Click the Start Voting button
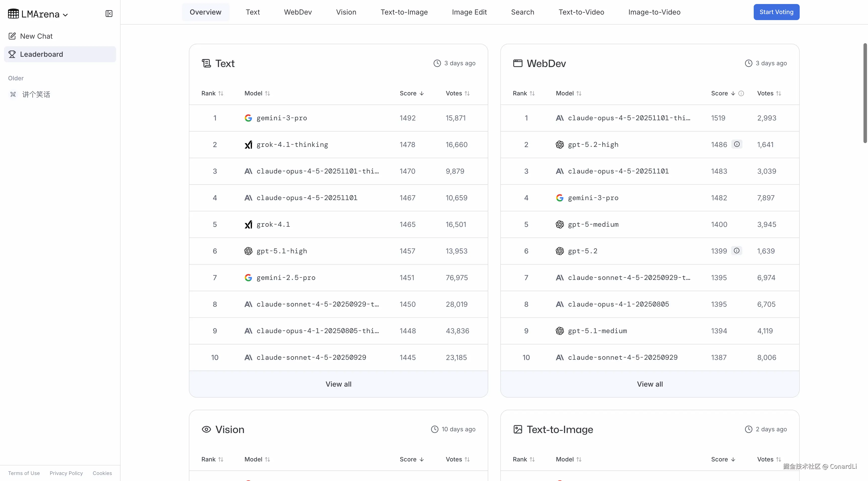868x481 pixels. click(776, 12)
